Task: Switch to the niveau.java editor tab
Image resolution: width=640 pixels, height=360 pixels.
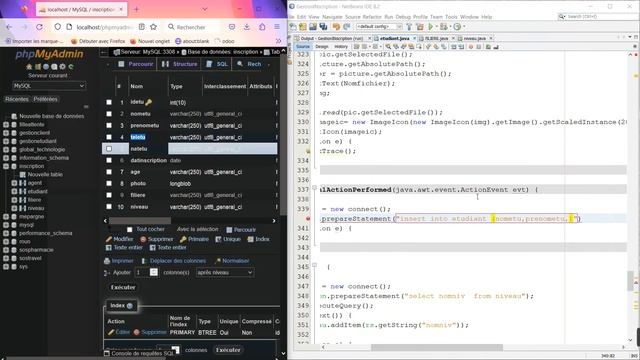Action: pos(474,38)
